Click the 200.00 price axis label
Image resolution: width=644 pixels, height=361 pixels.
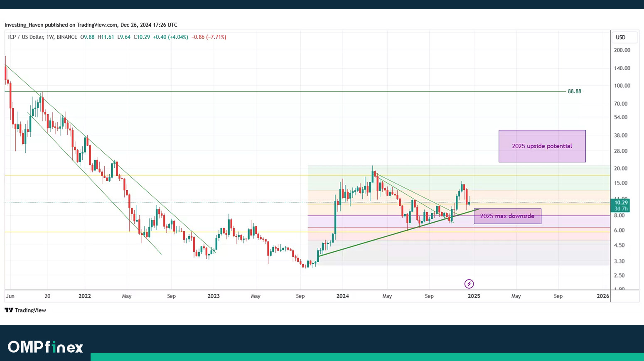[622, 50]
